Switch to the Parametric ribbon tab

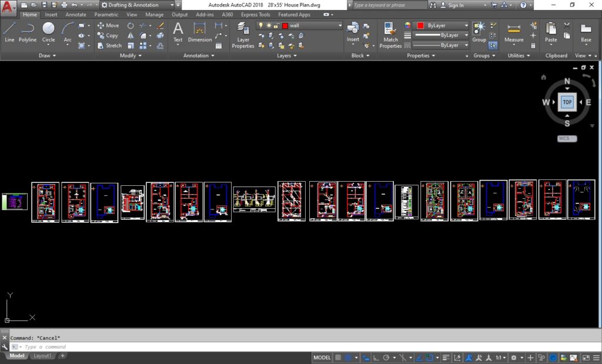coord(106,15)
